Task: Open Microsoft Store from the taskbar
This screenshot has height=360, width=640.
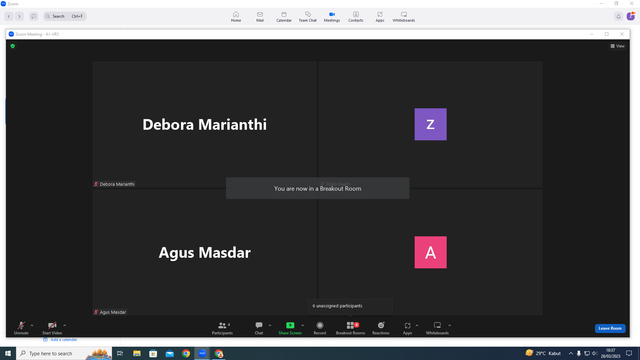Action: (153, 353)
